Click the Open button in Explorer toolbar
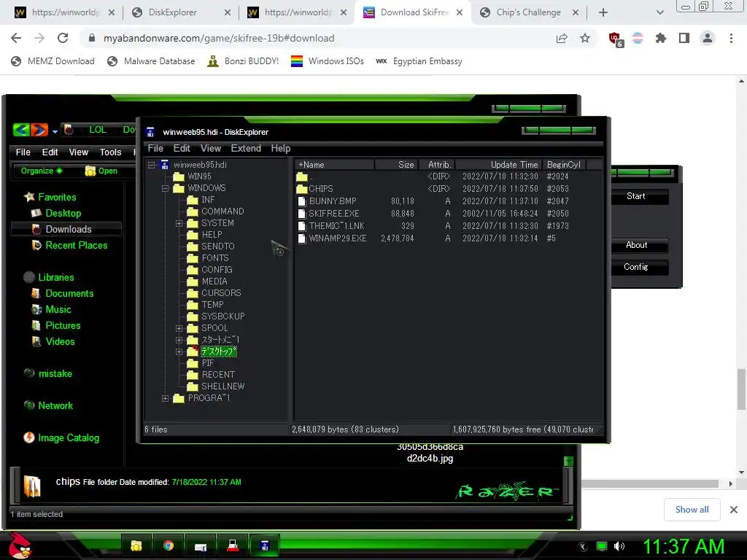This screenshot has width=747, height=560. tap(101, 171)
